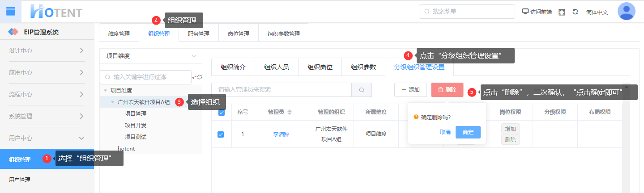Open the 组织参数 sub-tab

point(363,67)
